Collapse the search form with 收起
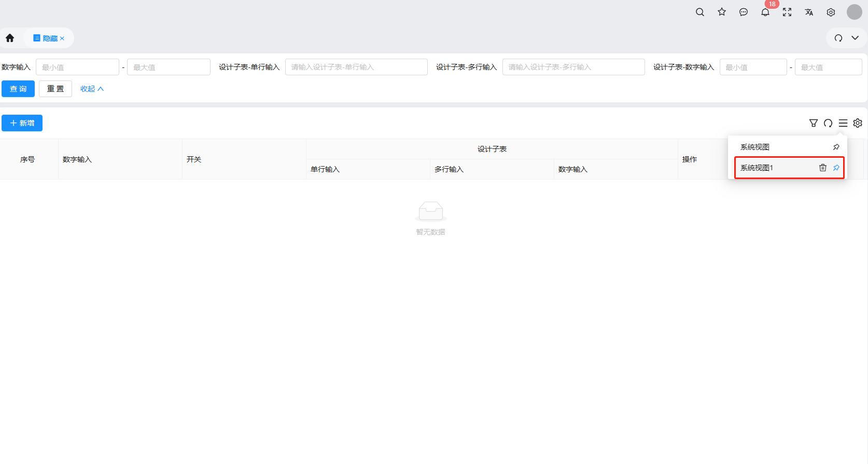 [92, 89]
